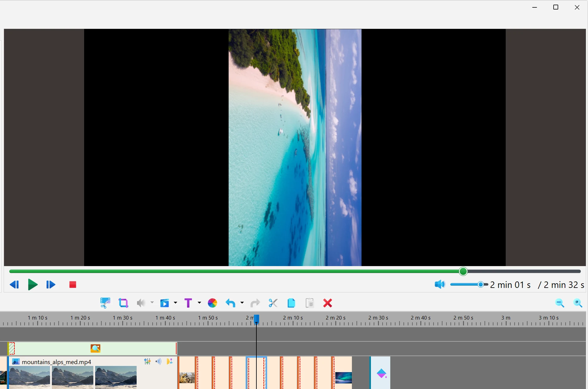Open the color wheel adjustment tool
The height and width of the screenshot is (389, 588).
212,303
